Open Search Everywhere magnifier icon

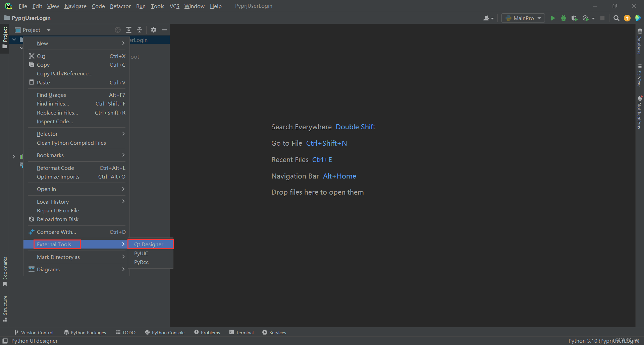616,18
